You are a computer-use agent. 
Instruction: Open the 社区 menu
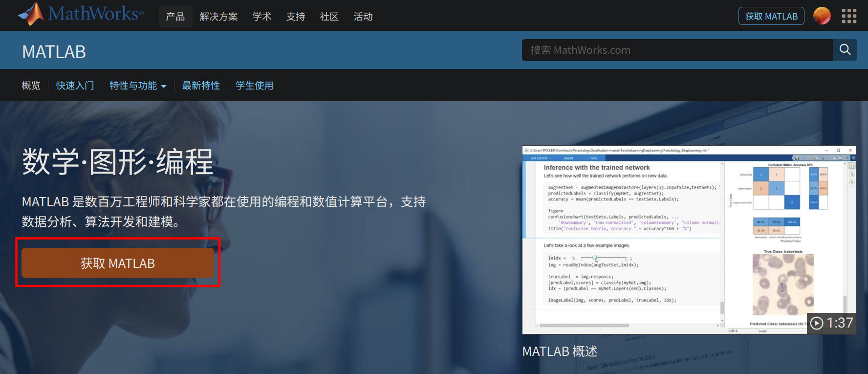tap(329, 17)
